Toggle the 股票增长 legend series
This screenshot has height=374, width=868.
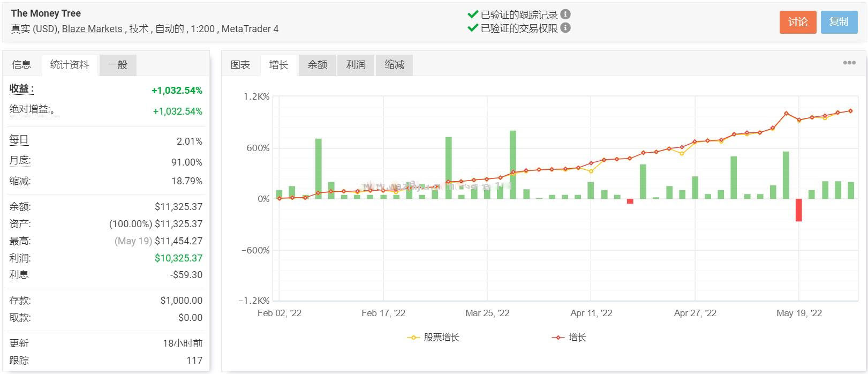pyautogui.click(x=434, y=338)
